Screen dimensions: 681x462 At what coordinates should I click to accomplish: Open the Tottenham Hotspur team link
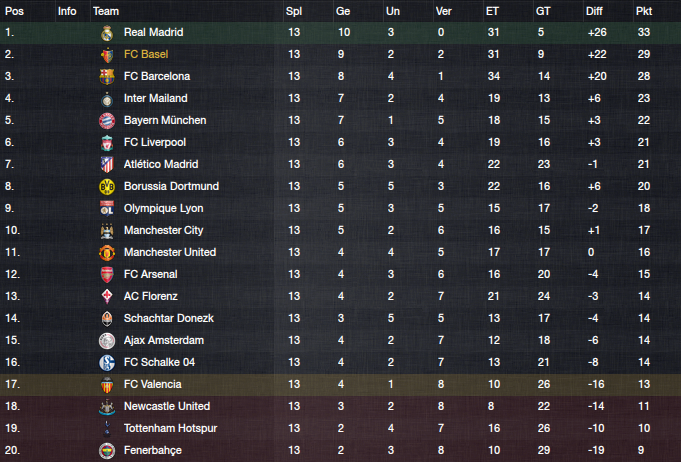pos(170,428)
